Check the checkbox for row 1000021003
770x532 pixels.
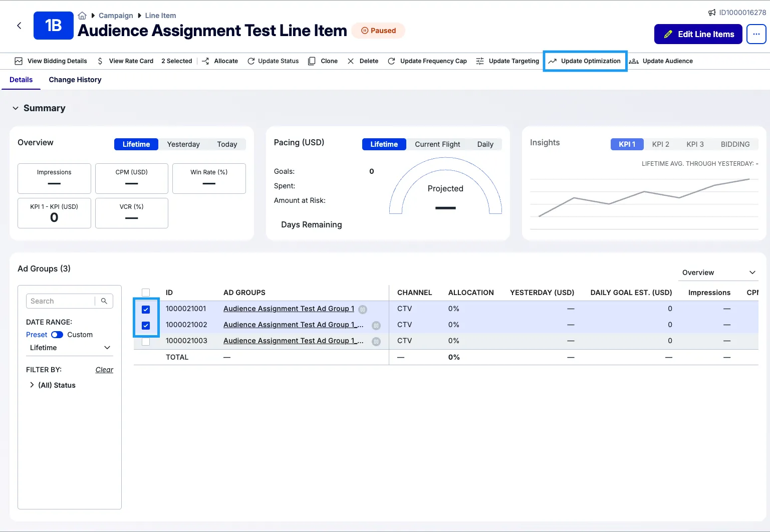(x=146, y=341)
